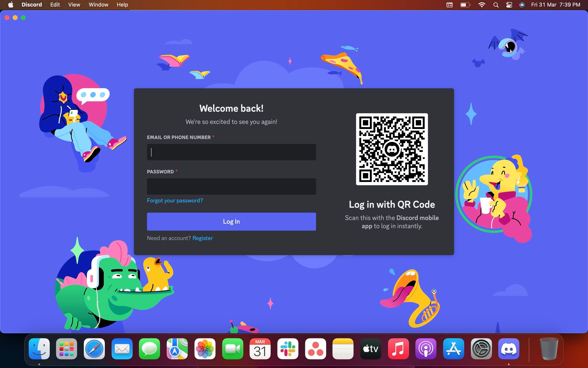Click the battery status icon
This screenshot has height=368, width=588.
[465, 5]
